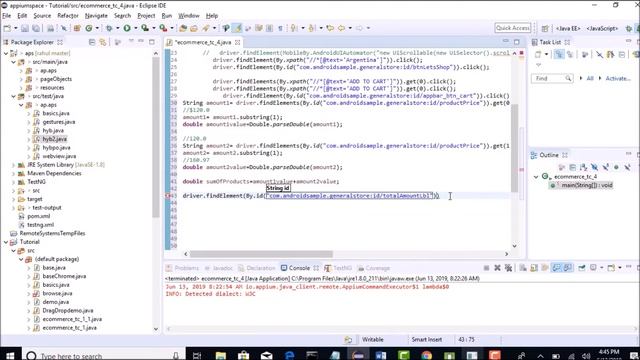Expand the Maven Dependencies node
Screen dimensions: 640x360
point(13,173)
